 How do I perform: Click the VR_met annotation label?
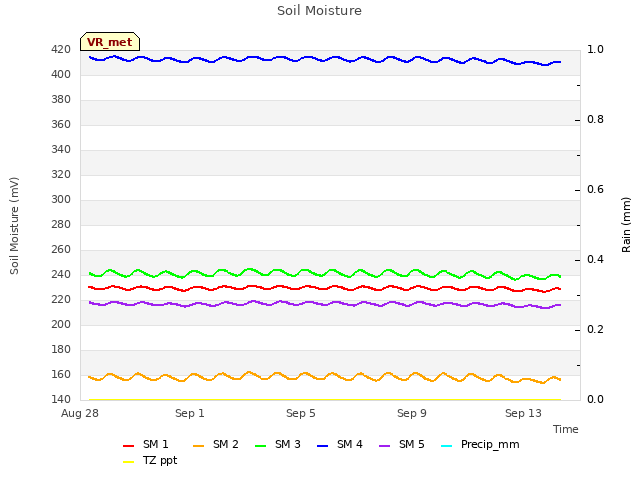click(110, 42)
